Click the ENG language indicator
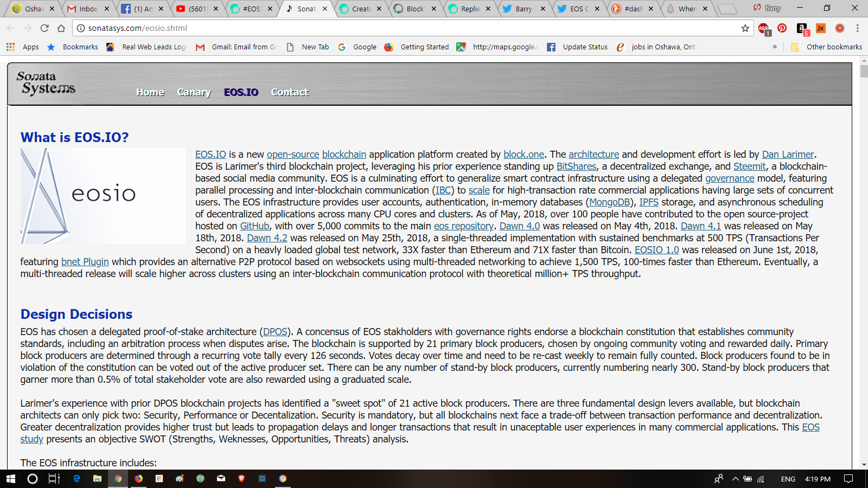Image resolution: width=868 pixels, height=488 pixels. click(x=788, y=479)
